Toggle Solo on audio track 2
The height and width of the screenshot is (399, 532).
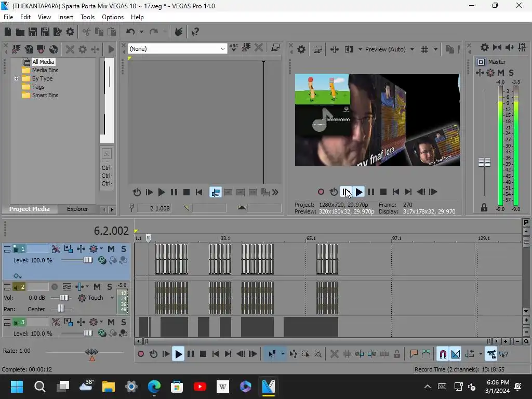110,287
